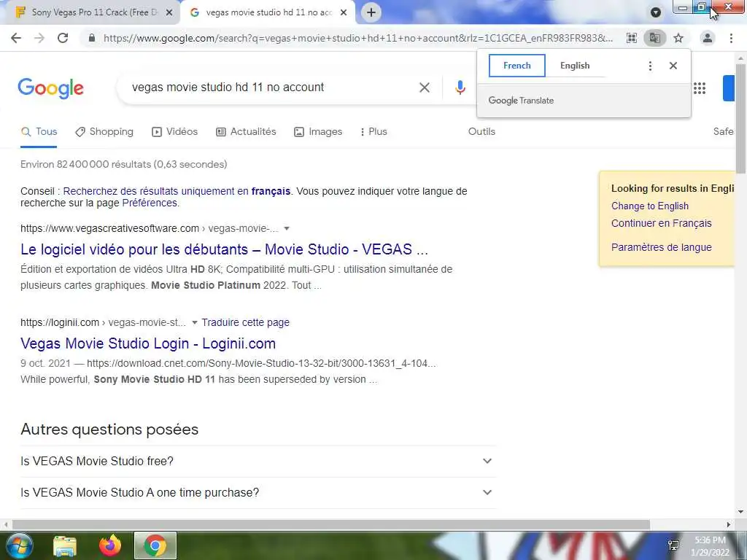The width and height of the screenshot is (747, 560).
Task: Toggle the Google Translate icon in address bar
Action: 655,38
